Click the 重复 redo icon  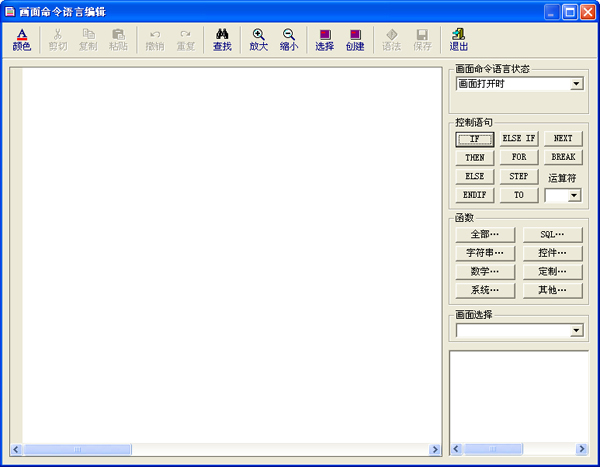(186, 40)
